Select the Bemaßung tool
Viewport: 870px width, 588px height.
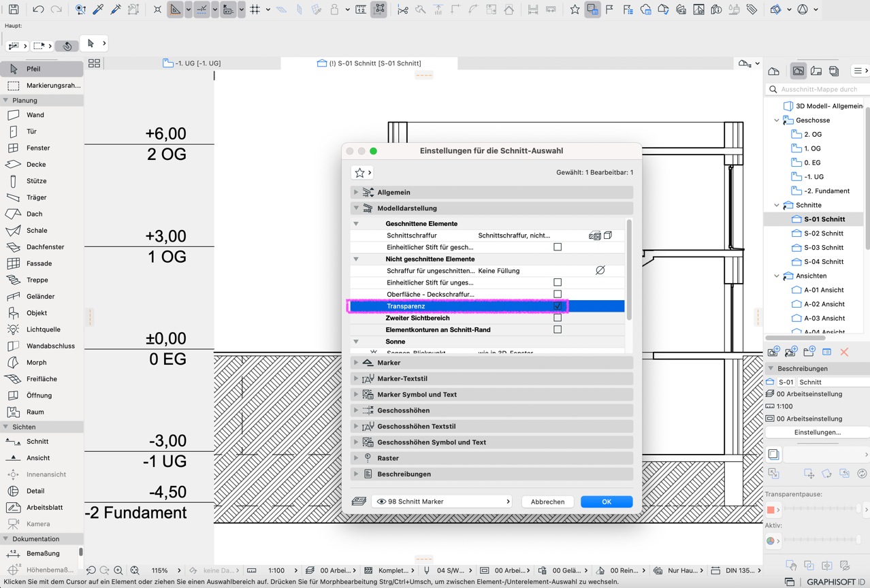click(x=41, y=553)
